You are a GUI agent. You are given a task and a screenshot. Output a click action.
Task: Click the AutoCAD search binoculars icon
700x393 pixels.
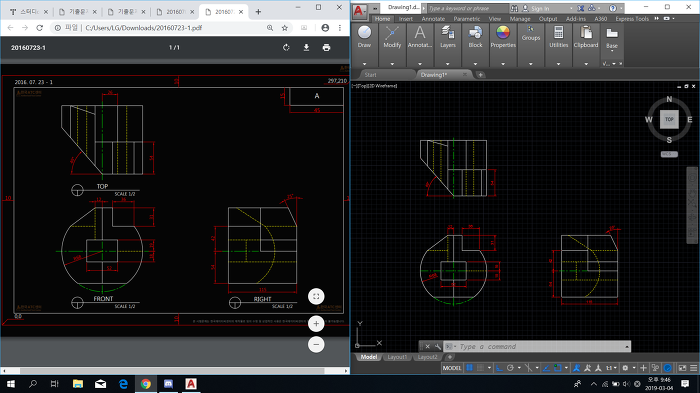(514, 8)
